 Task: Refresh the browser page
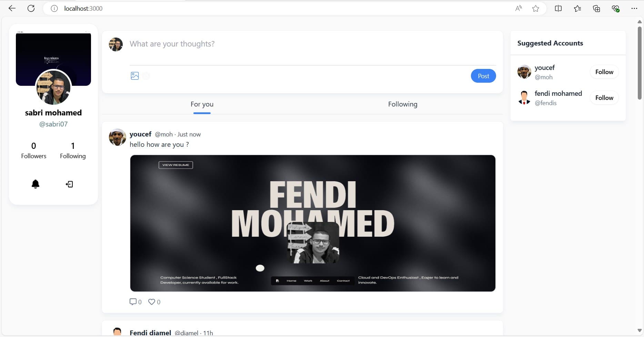click(x=31, y=8)
